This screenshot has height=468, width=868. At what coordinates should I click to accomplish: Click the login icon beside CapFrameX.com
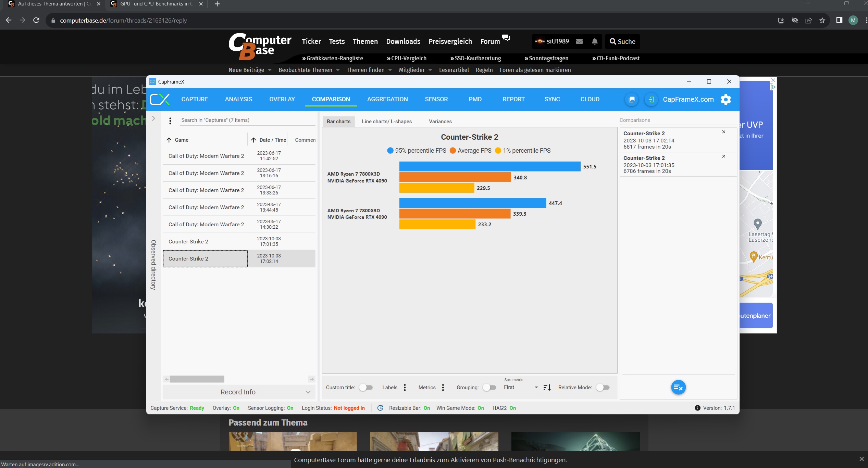click(x=651, y=99)
